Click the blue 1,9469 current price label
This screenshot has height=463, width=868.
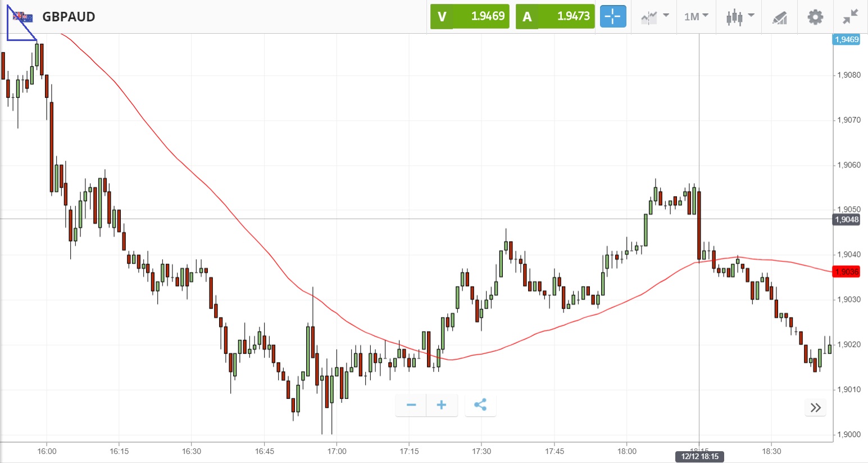point(846,39)
